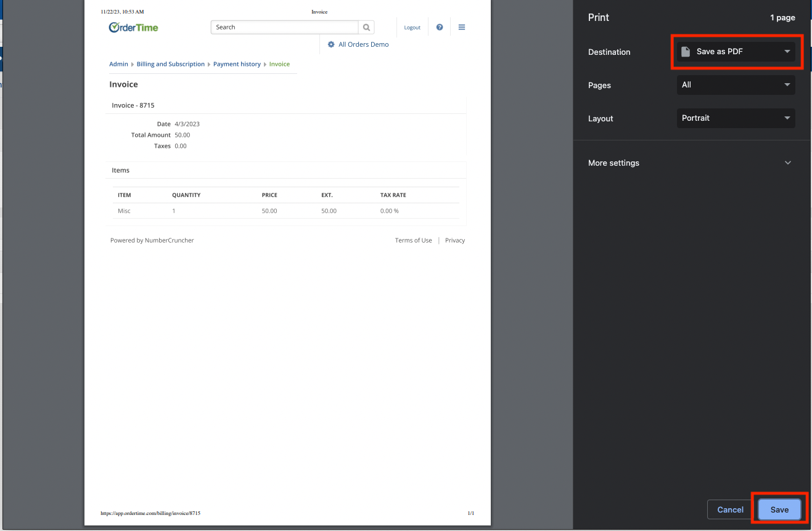The width and height of the screenshot is (812, 531).
Task: Open the hamburger menu icon
Action: click(462, 27)
